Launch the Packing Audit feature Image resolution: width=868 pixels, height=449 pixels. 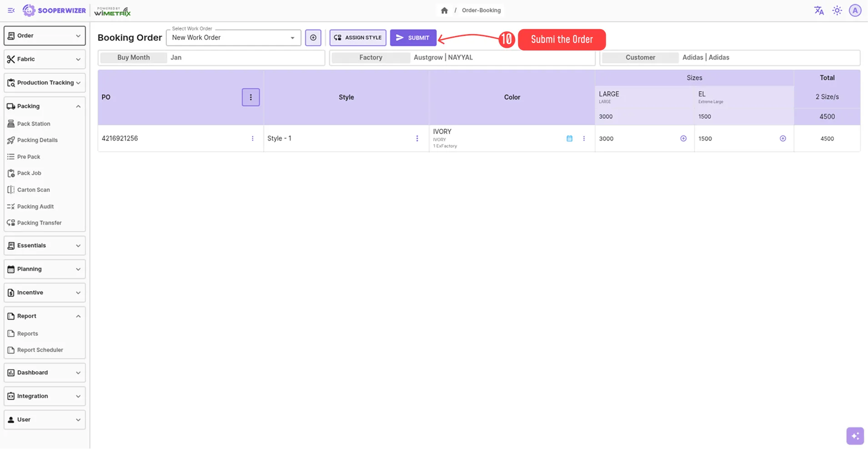click(35, 206)
